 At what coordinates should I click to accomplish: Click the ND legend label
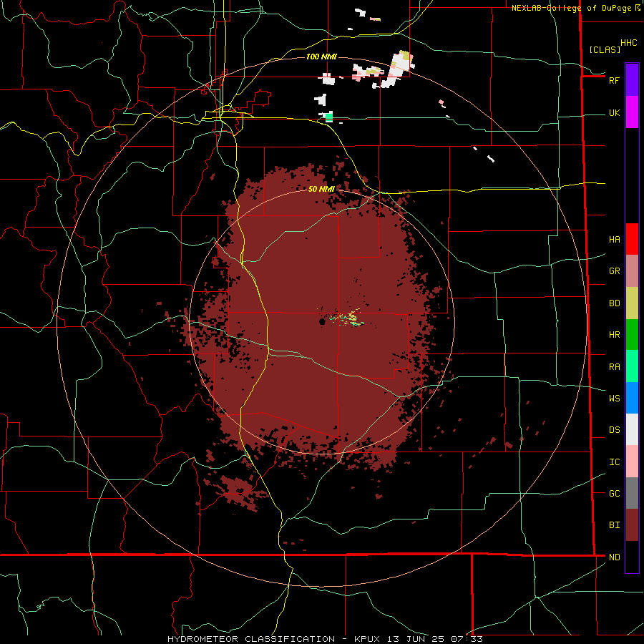point(614,557)
